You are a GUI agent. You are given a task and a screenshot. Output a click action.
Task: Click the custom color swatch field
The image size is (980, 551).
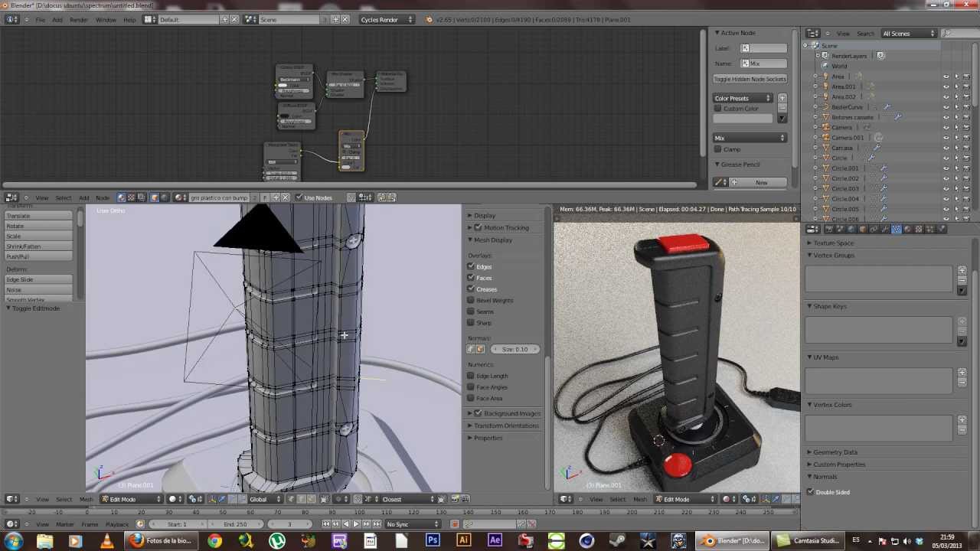744,119
